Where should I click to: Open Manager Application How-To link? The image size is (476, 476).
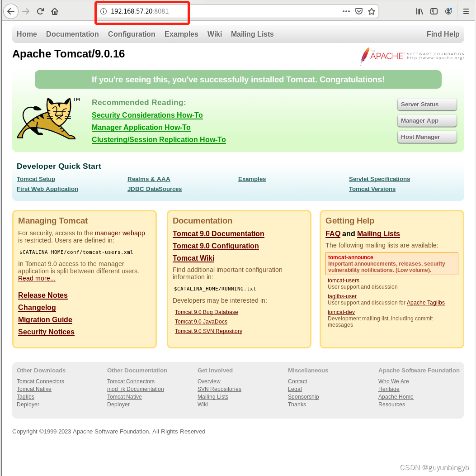141,127
